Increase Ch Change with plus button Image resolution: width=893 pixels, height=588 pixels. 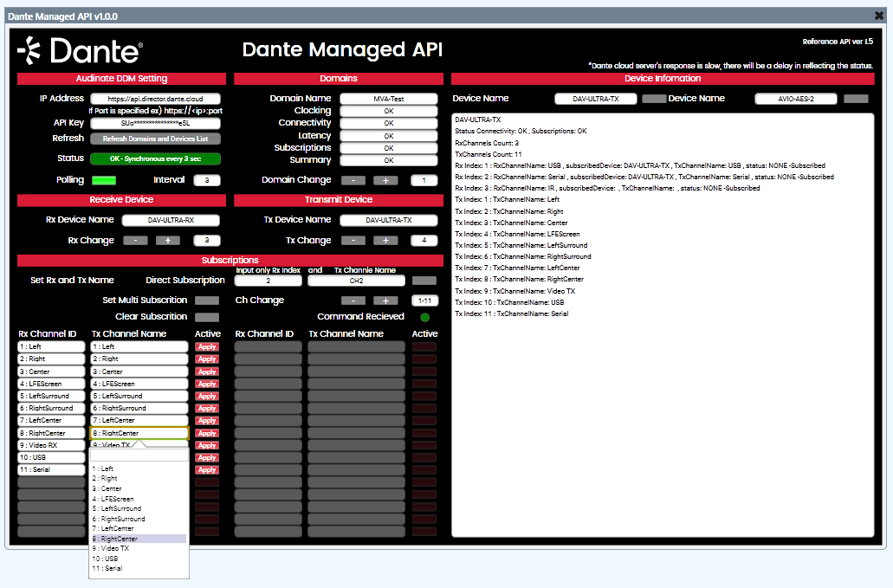point(385,300)
